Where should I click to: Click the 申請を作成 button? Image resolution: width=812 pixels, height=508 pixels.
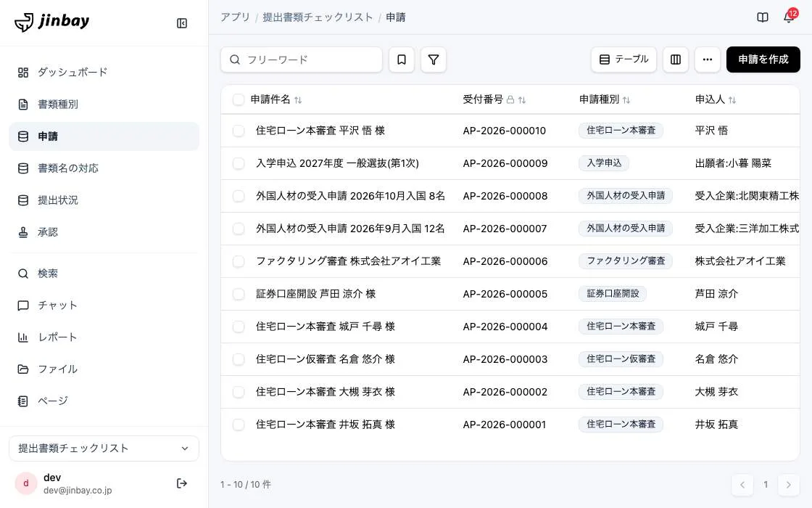click(x=763, y=60)
